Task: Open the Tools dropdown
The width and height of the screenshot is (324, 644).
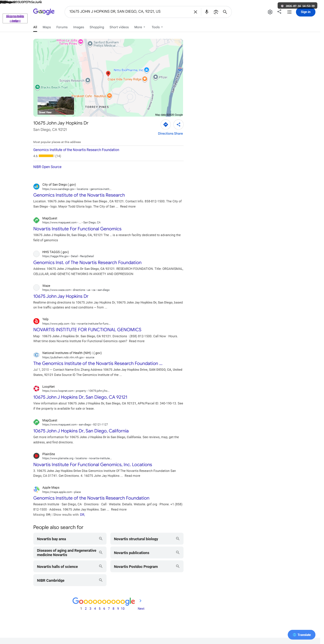Action: [x=157, y=27]
